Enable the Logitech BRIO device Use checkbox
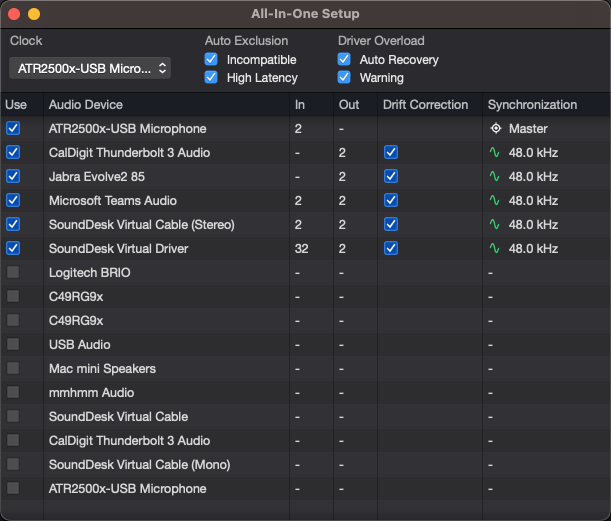Viewport: 611px width, 521px height. pyautogui.click(x=13, y=273)
